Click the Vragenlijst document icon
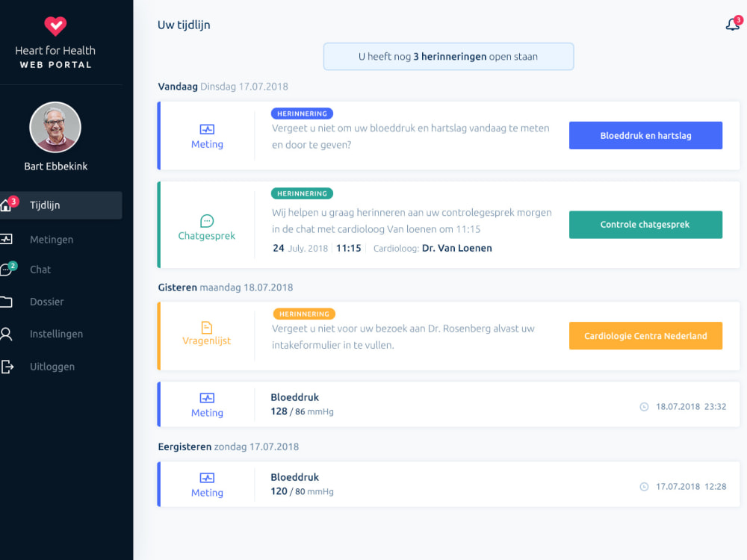 pos(207,327)
